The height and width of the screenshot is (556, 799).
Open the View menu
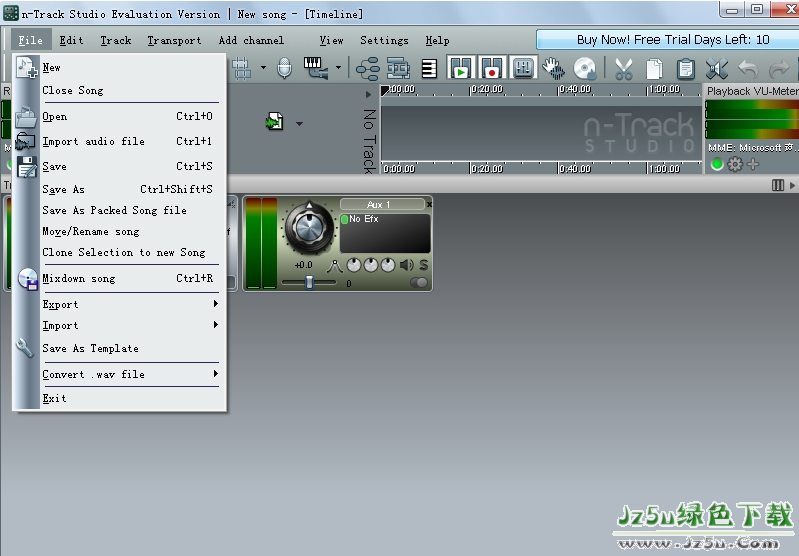[331, 40]
